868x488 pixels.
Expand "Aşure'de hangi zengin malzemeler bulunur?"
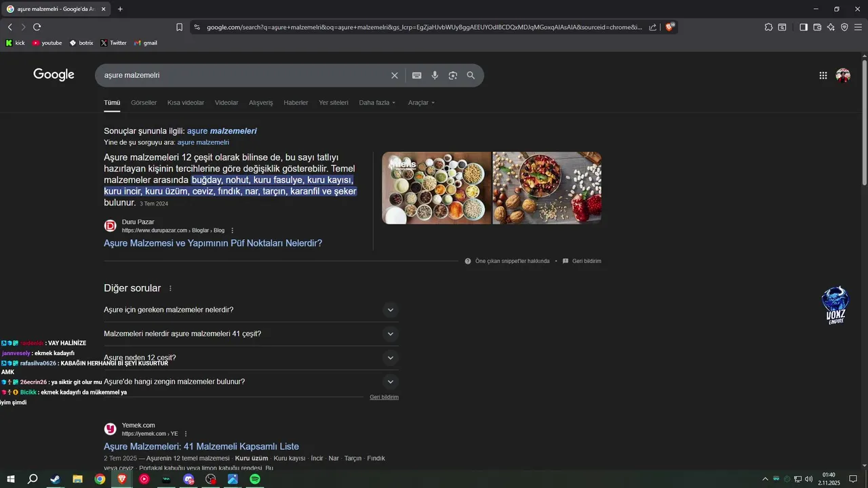[x=251, y=382]
